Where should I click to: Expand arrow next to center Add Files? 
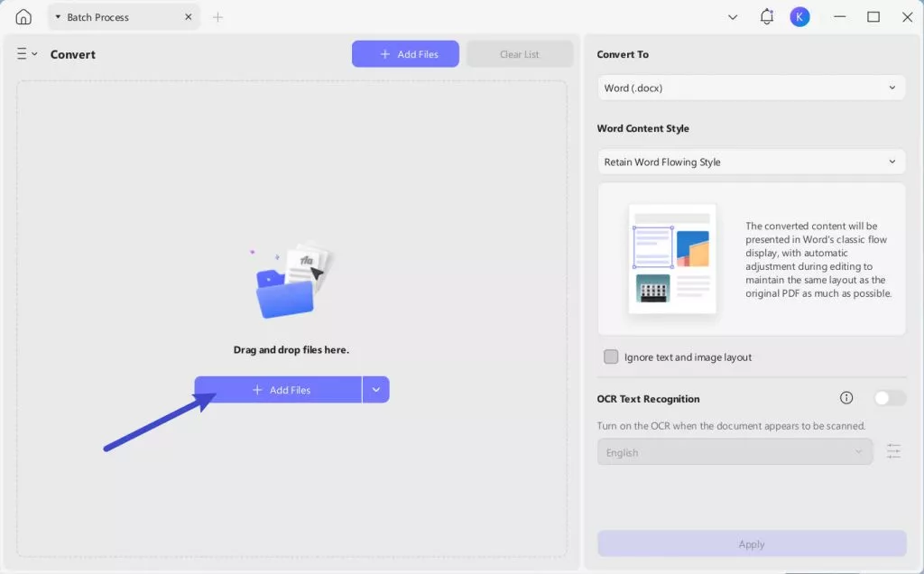[x=376, y=390]
